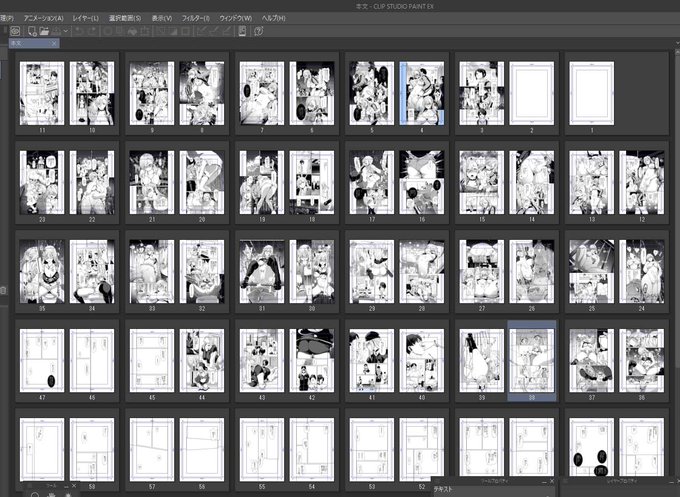The width and height of the screenshot is (680, 497).
Task: Select the page 3 thumbnail
Action: pos(482,93)
